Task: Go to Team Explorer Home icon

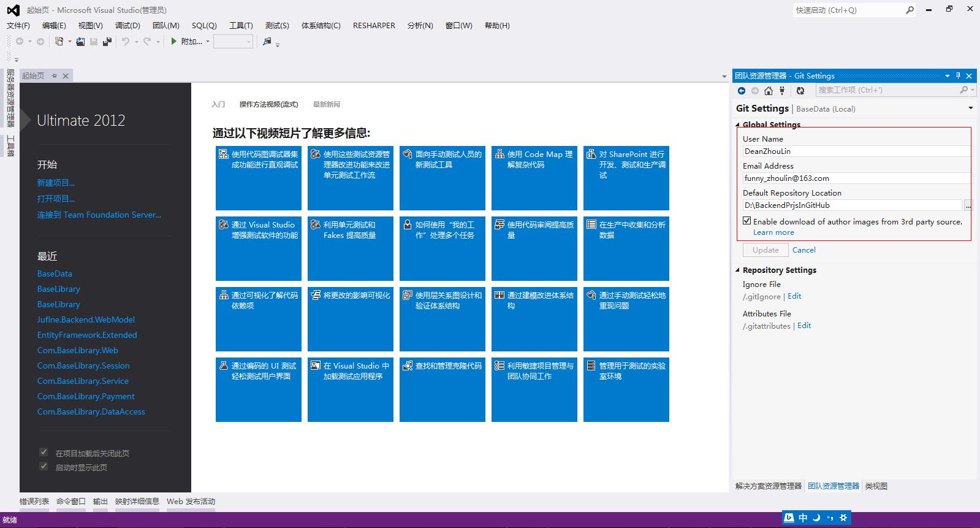Action: pos(769,90)
